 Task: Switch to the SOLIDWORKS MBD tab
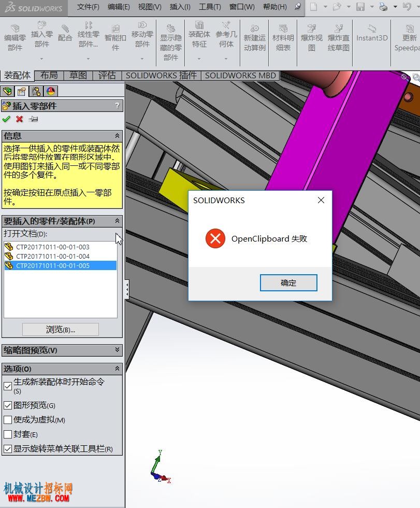240,76
